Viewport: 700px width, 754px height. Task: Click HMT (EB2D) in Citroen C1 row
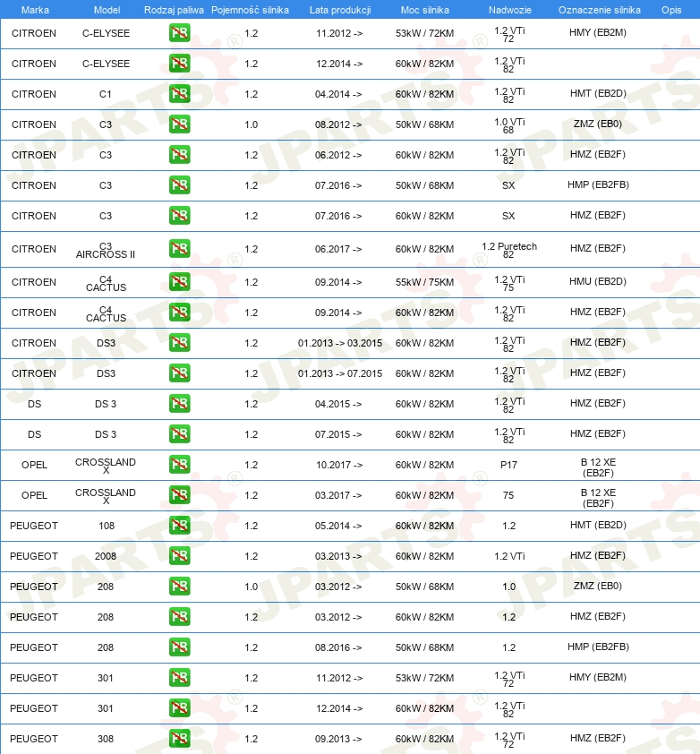(x=598, y=93)
